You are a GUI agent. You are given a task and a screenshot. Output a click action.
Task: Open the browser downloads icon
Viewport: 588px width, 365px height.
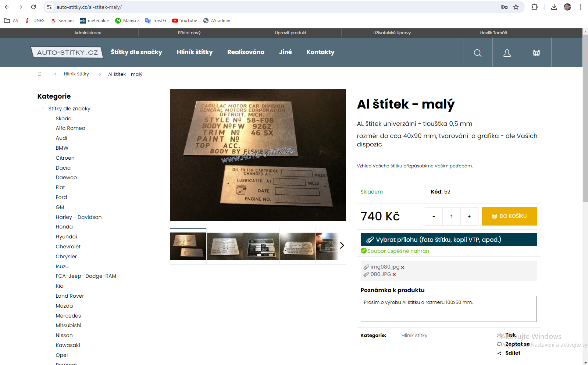tap(554, 7)
